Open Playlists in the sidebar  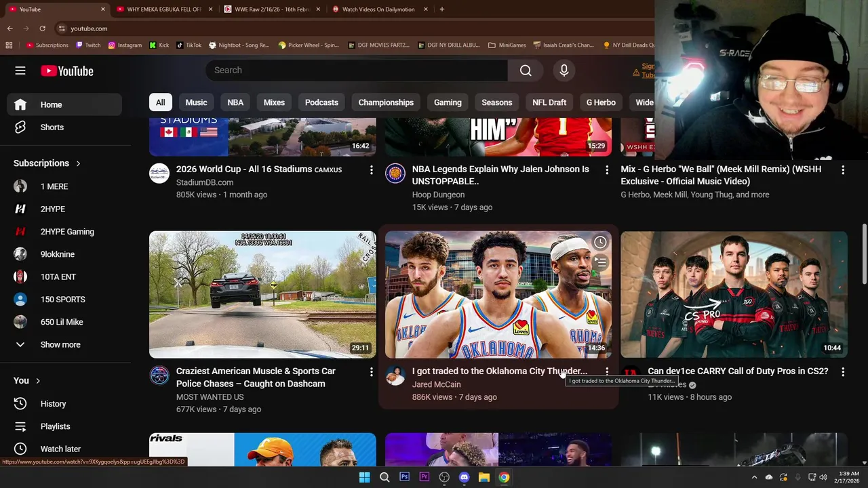click(64, 426)
